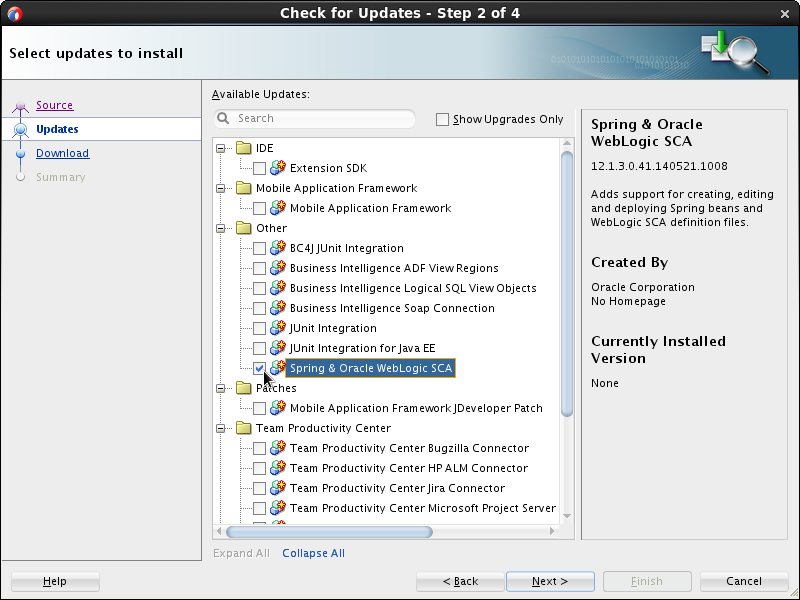
Task: Go to the Source wizard step
Action: pos(55,105)
